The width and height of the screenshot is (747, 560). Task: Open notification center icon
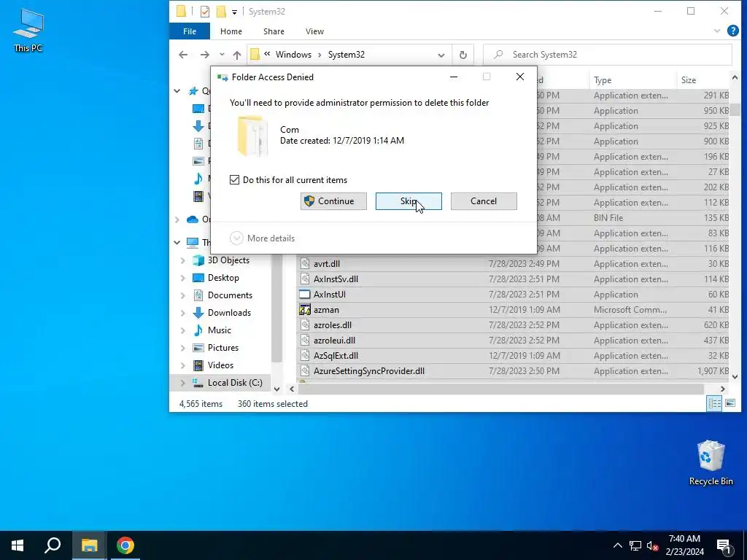(x=724, y=545)
